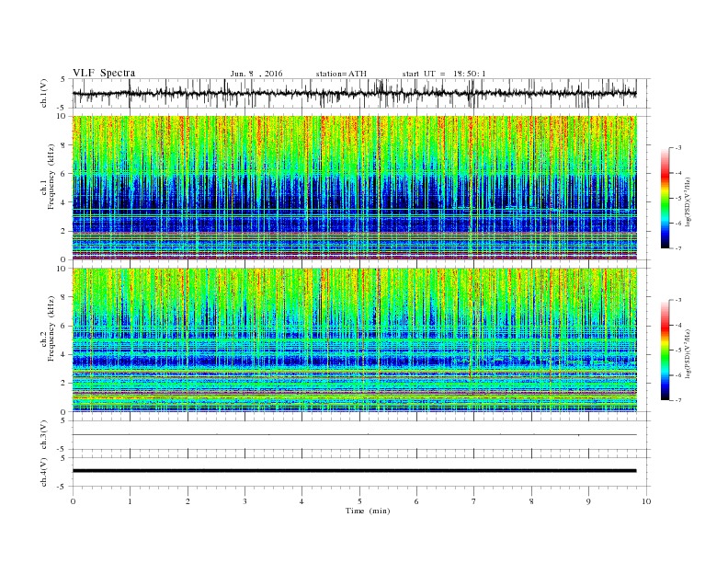Click the time axis tick label "7"
The height and width of the screenshot is (563, 728).
coord(474,501)
